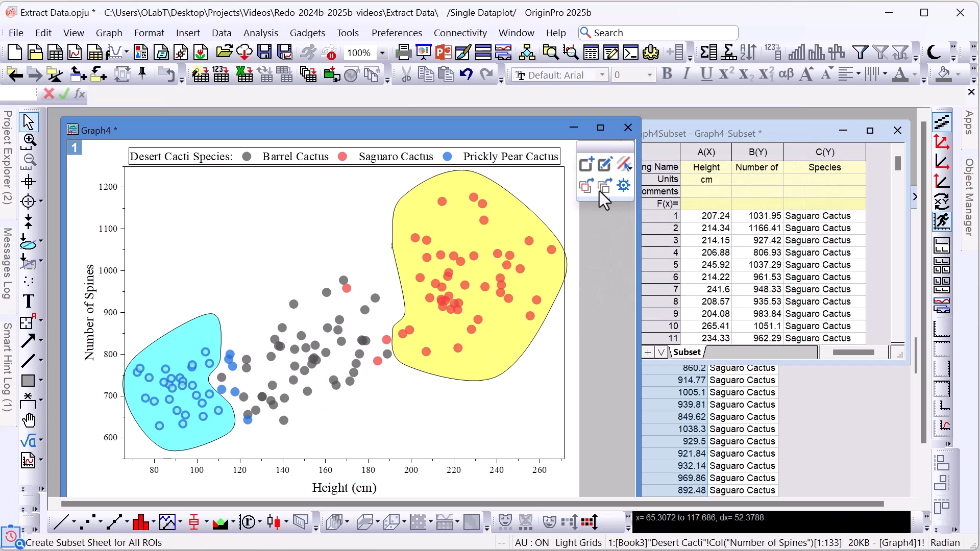Viewport: 980px width, 551px height.
Task: Toggle Underline text formatting
Action: pos(706,74)
